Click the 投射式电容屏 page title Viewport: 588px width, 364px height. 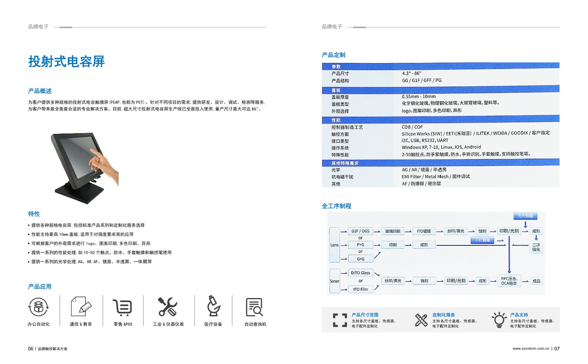[x=67, y=62]
